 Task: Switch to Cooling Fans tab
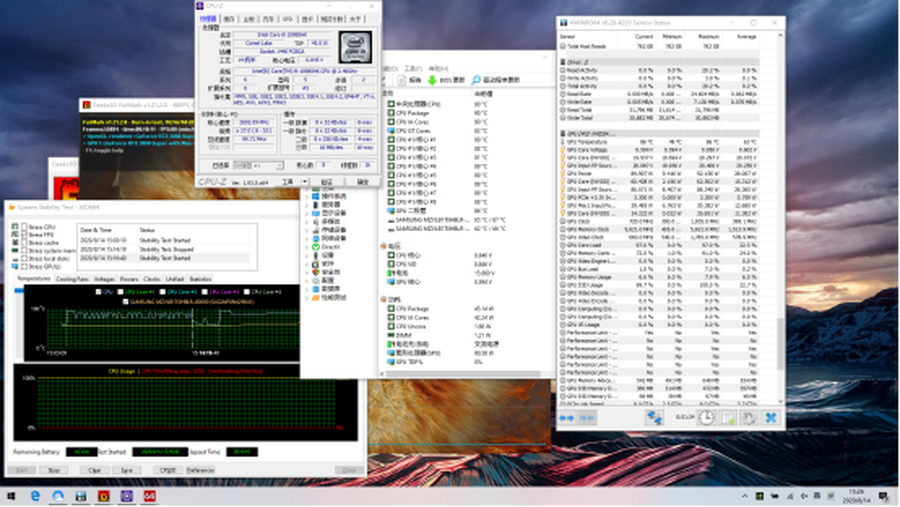tap(71, 279)
